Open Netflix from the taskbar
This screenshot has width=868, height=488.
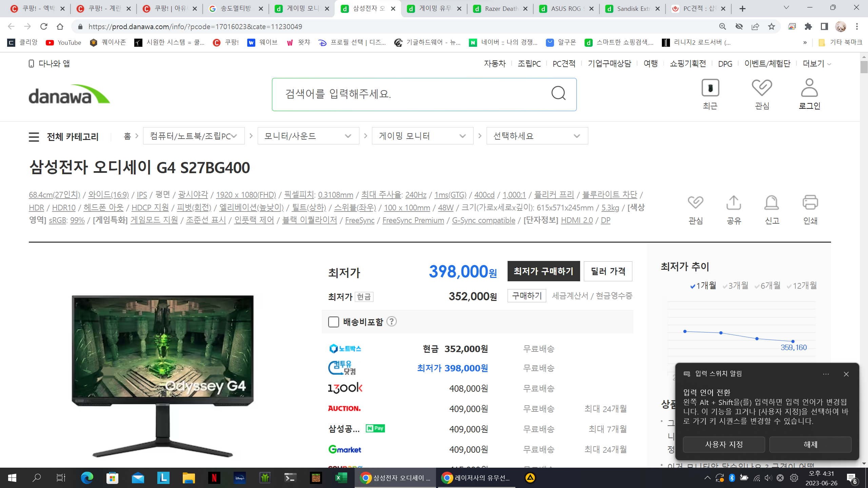click(x=214, y=478)
